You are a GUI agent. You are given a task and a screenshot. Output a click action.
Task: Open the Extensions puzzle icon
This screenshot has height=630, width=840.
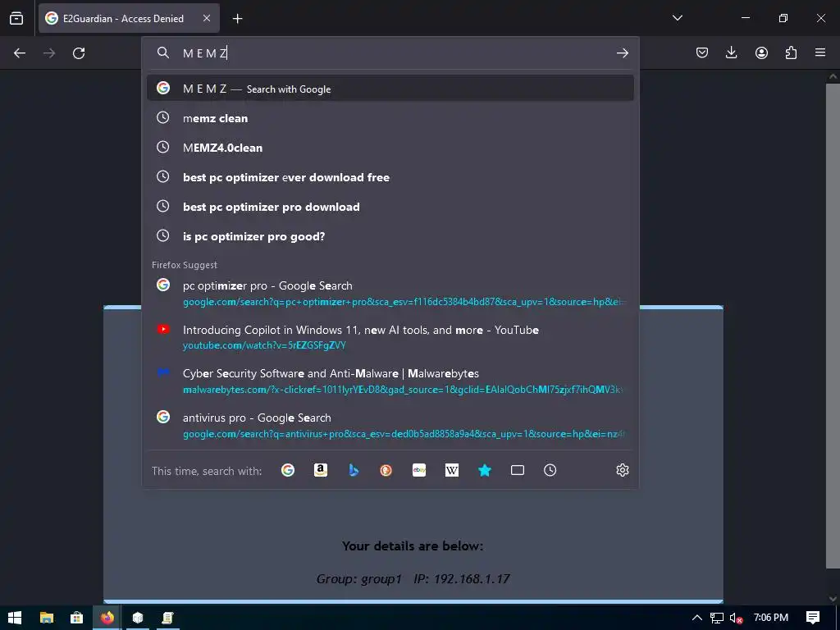pos(791,52)
